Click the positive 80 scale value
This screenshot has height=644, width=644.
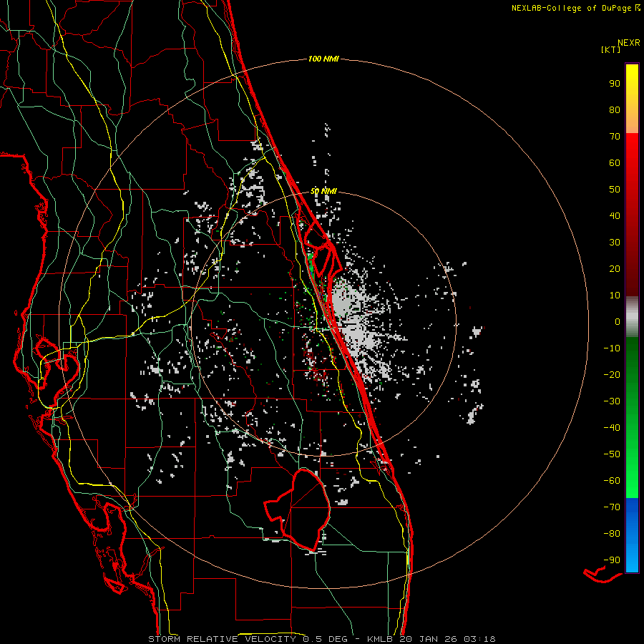point(615,109)
